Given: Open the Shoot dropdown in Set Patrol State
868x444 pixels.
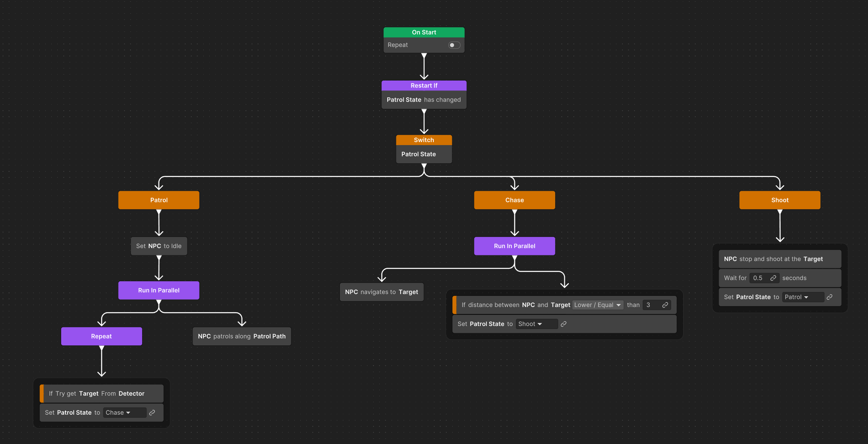Looking at the screenshot, I should coord(536,324).
